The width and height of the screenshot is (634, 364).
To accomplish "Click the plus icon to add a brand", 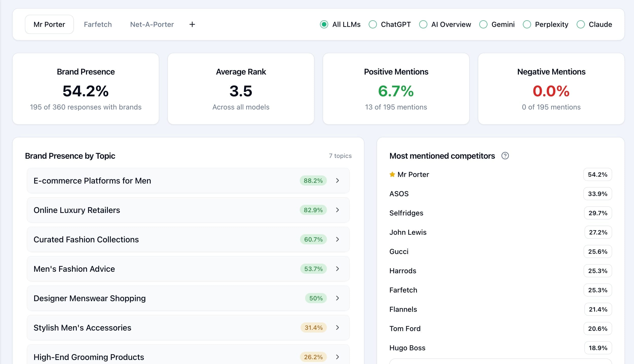I will pos(192,24).
